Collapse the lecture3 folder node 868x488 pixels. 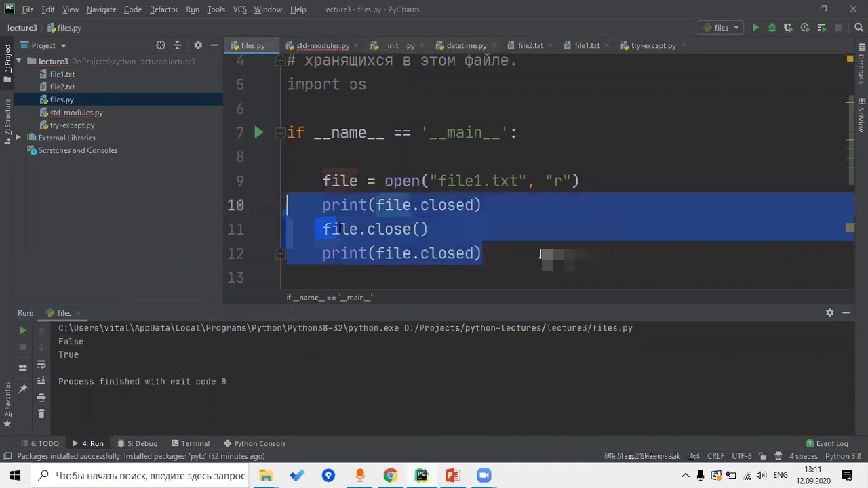[19, 61]
